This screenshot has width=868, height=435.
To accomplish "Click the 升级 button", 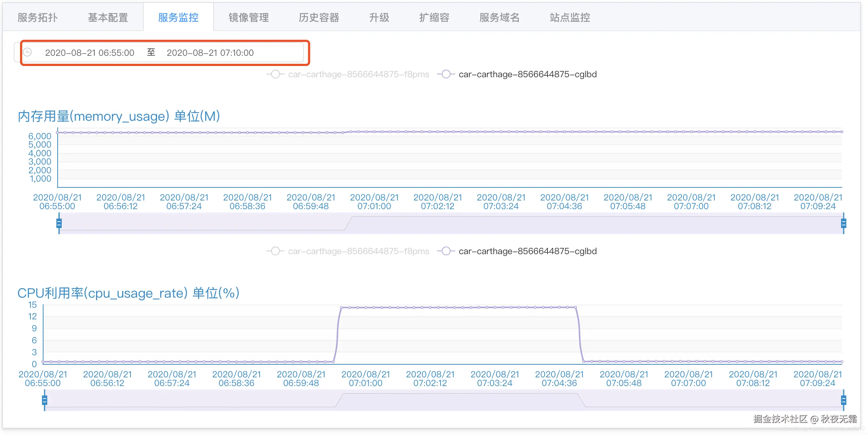I will tap(379, 17).
